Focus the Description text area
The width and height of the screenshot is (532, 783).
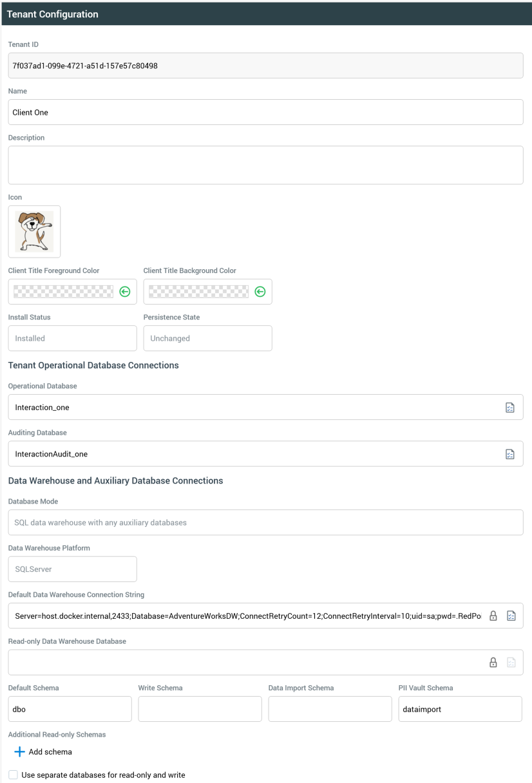[x=265, y=165]
